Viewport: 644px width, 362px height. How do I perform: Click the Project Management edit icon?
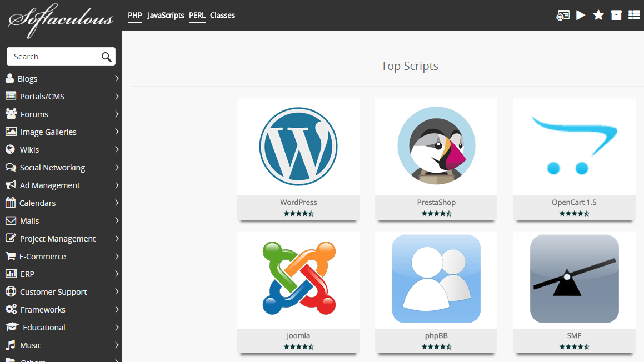coord(11,238)
